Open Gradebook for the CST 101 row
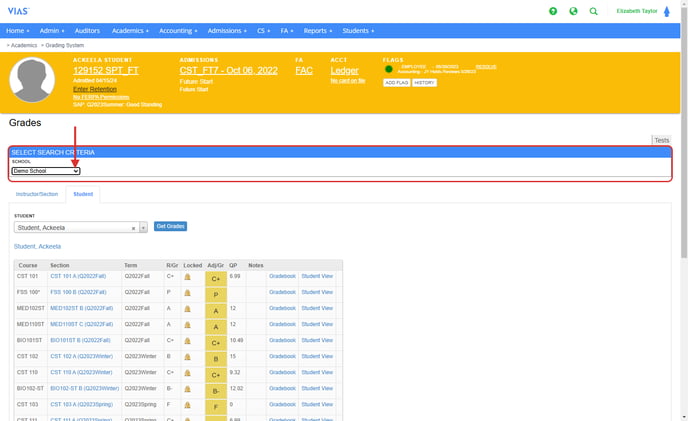This screenshot has width=688, height=421. click(282, 276)
